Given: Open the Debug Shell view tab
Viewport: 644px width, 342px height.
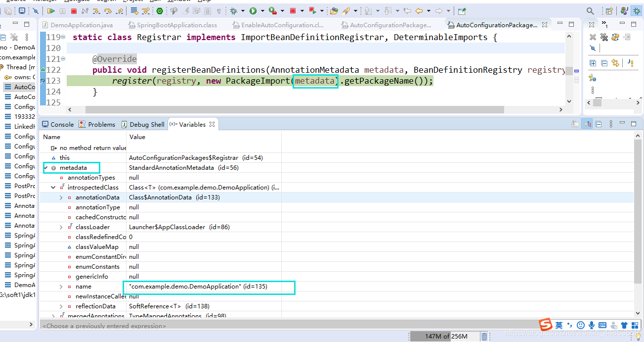Looking at the screenshot, I should click(142, 124).
